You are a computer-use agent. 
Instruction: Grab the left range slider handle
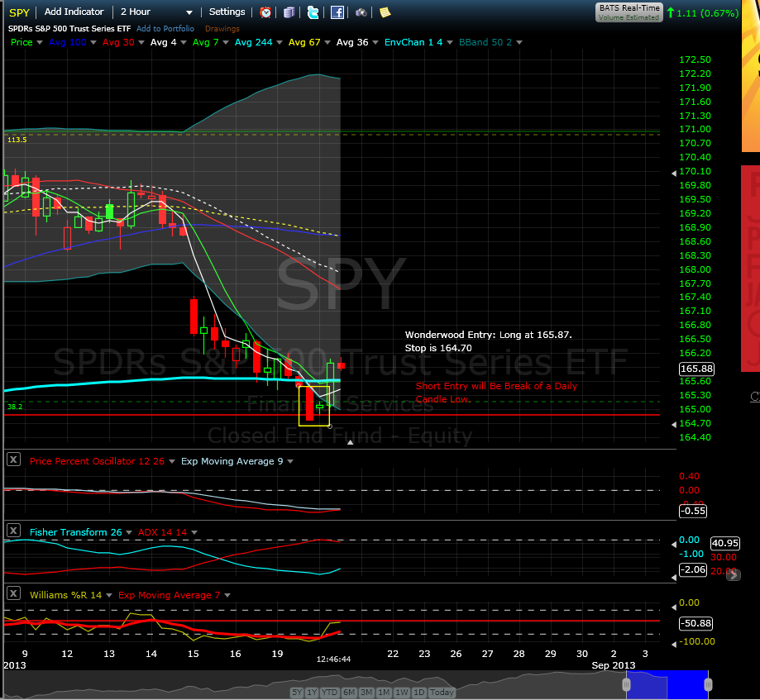coord(626,684)
